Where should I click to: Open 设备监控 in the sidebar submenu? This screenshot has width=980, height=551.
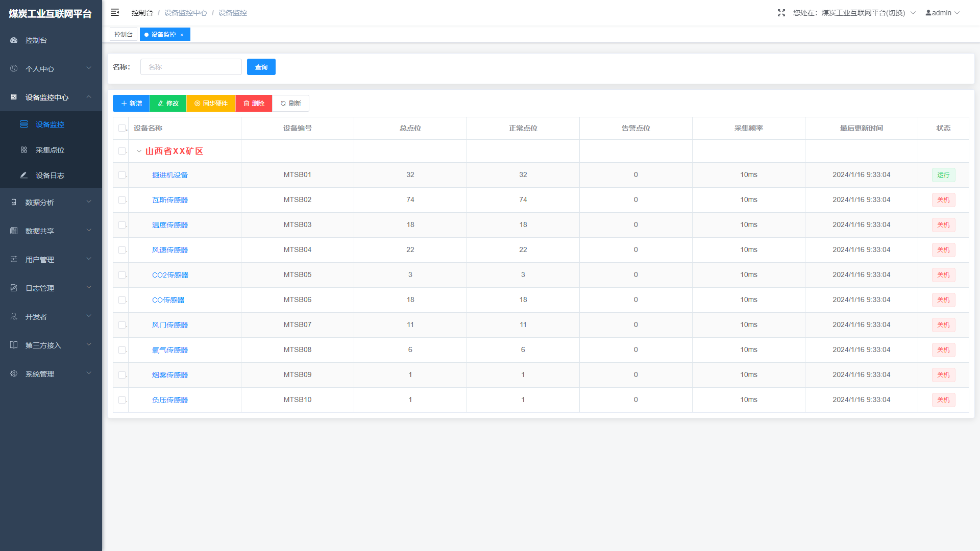click(50, 124)
